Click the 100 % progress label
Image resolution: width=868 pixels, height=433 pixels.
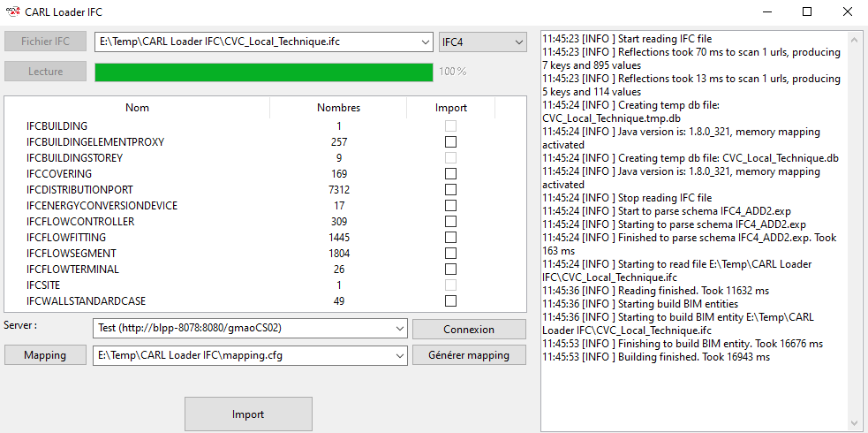453,72
